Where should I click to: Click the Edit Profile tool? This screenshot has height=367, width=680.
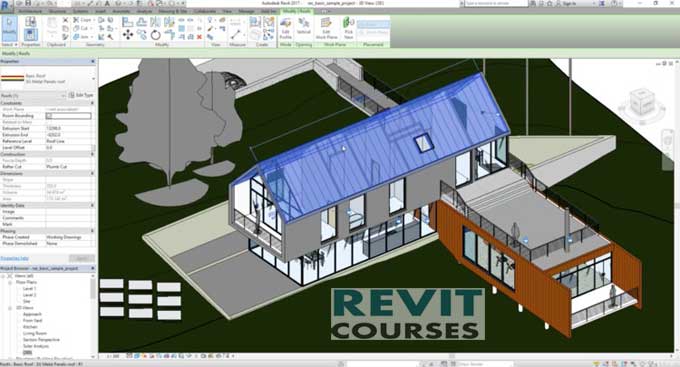coord(285,28)
